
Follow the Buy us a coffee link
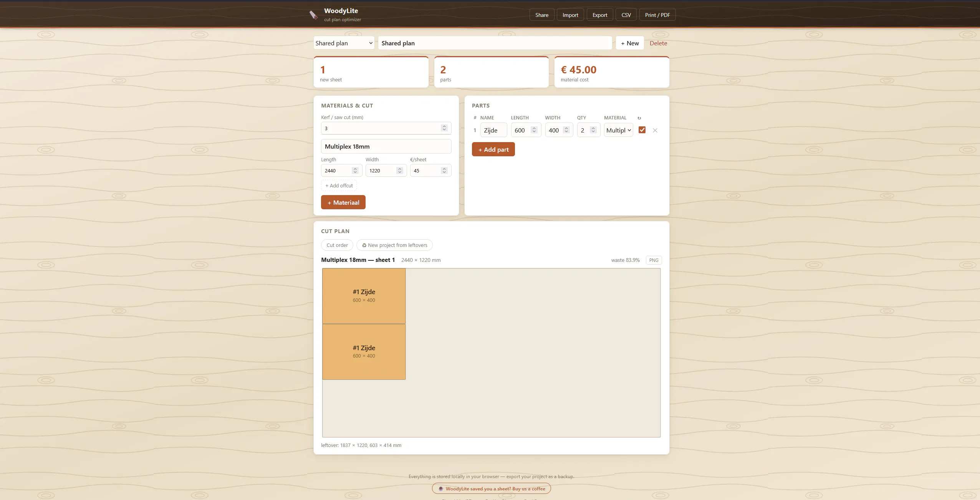pos(491,489)
